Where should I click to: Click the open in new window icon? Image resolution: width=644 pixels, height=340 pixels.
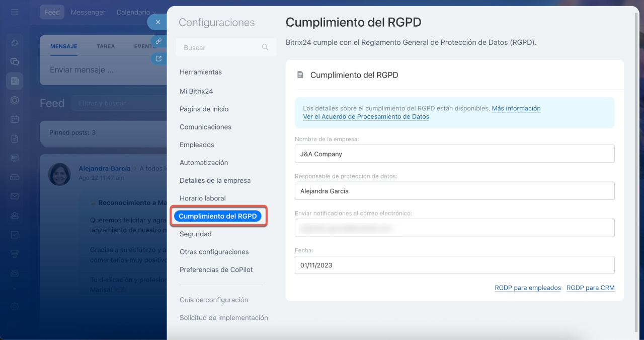(158, 58)
